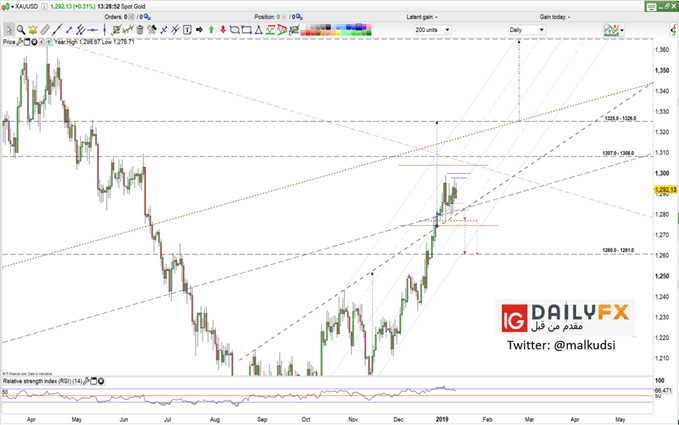Click the Orders count label

click(x=116, y=17)
